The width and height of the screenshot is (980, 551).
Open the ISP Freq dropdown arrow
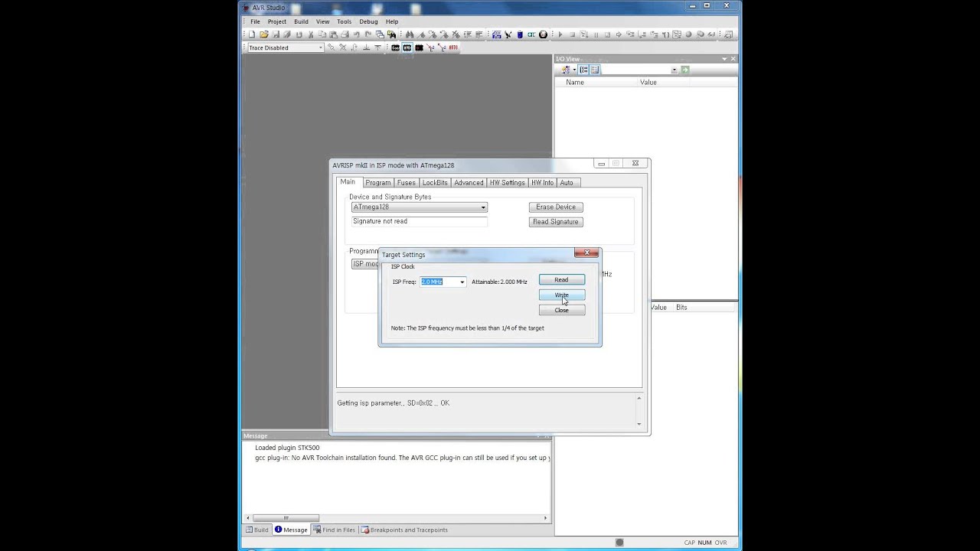point(462,282)
